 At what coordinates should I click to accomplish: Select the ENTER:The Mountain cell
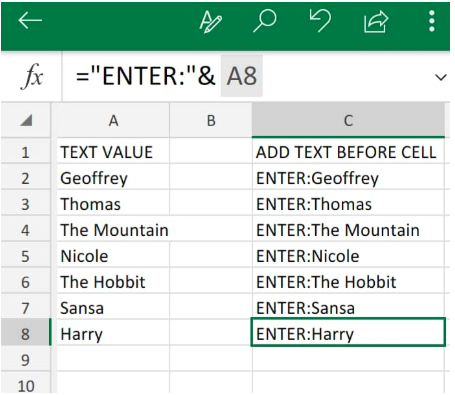(x=348, y=230)
